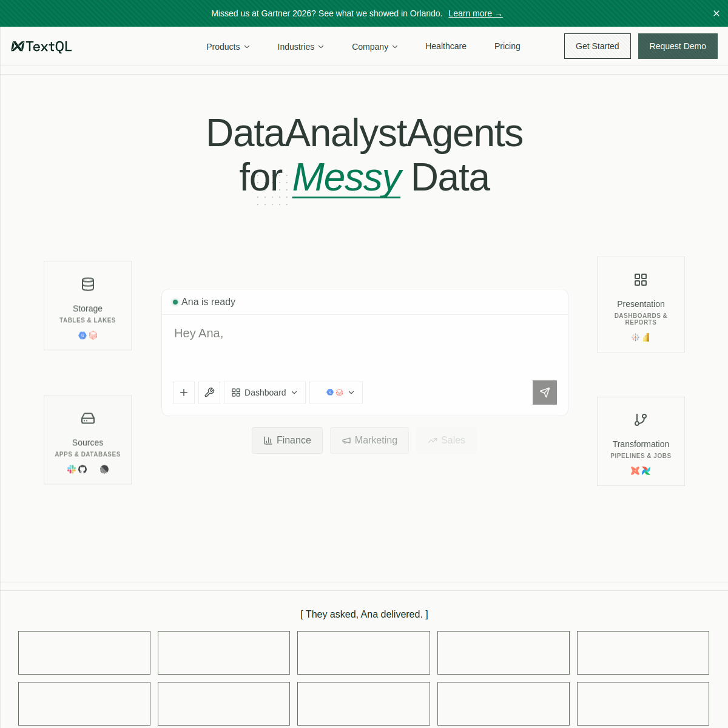
Task: Toggle the Sales example prompt
Action: 446,440
